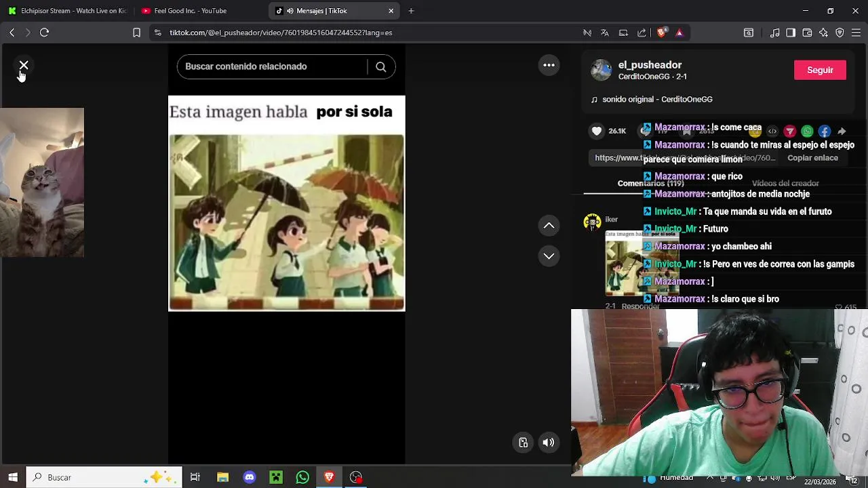Switch to Feel Good Inc. YouTube tab
This screenshot has width=868, height=488.
pyautogui.click(x=191, y=11)
